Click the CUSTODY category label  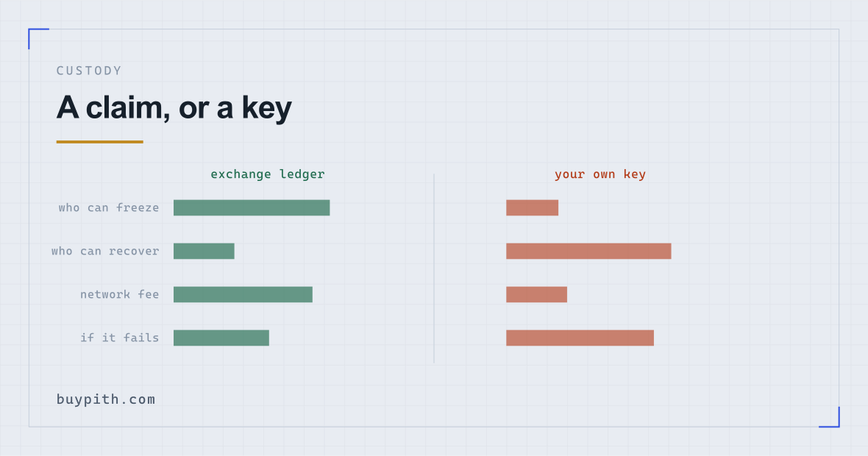point(89,71)
